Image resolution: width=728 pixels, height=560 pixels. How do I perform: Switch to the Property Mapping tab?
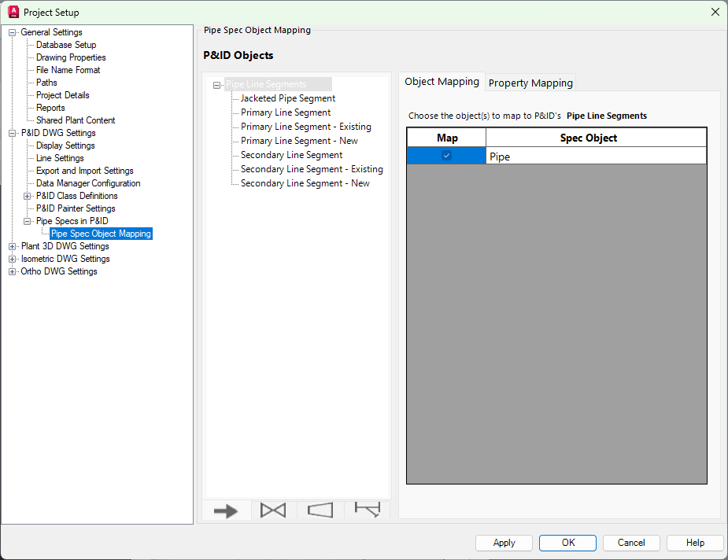click(530, 83)
